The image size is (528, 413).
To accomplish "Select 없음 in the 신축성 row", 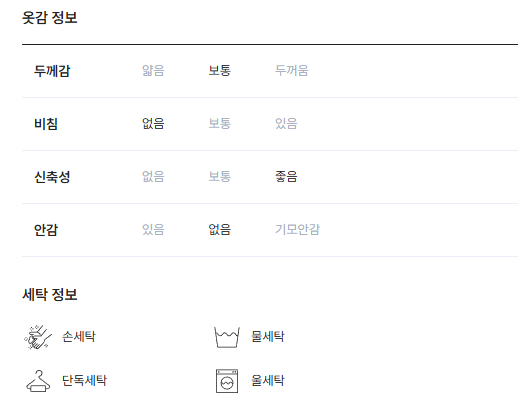I will click(x=153, y=177).
